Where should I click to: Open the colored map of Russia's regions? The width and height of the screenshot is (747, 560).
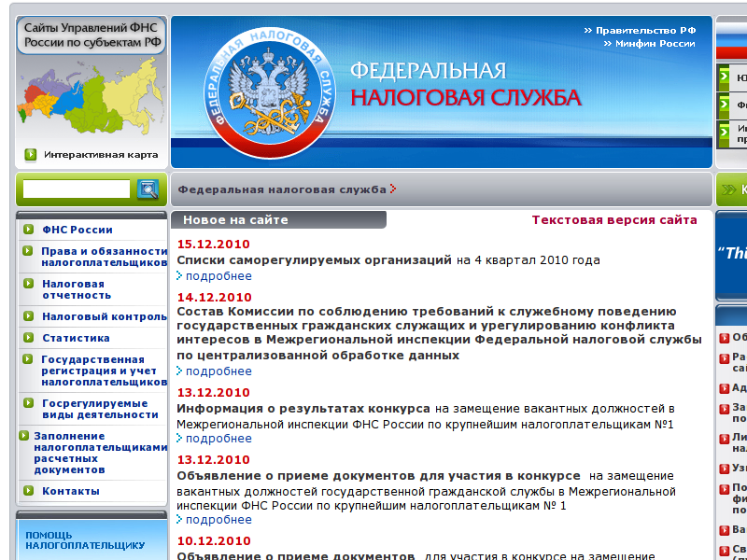point(91,97)
